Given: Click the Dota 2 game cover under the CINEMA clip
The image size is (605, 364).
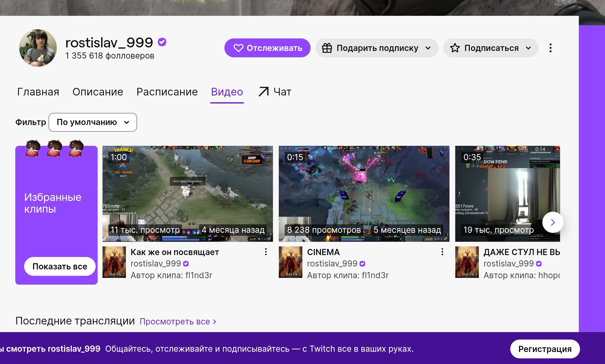Looking at the screenshot, I should (x=290, y=262).
